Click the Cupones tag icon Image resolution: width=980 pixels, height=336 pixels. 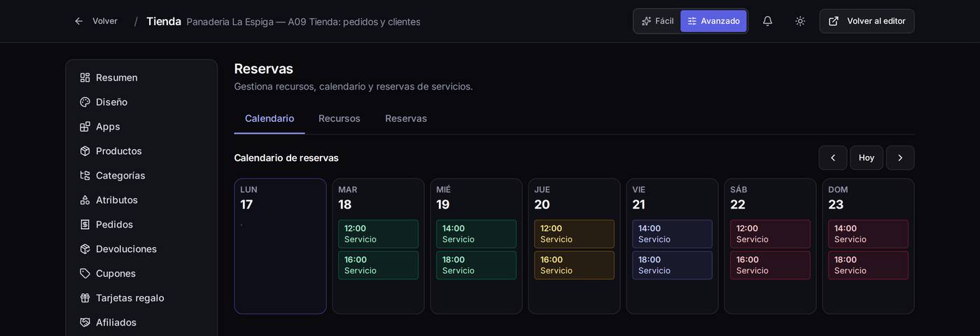pos(85,274)
